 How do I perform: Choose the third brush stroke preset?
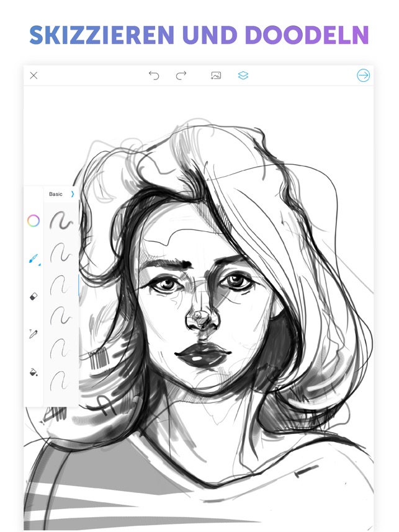coord(61,285)
